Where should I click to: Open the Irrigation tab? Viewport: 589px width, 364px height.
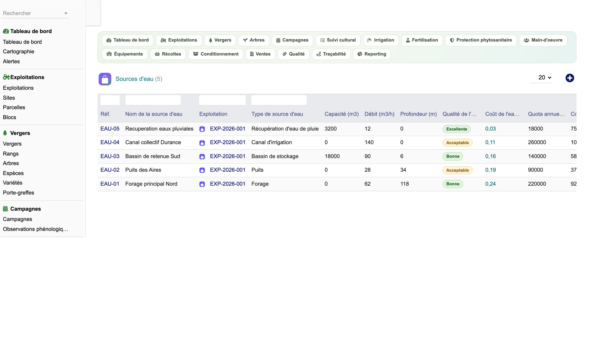point(381,40)
